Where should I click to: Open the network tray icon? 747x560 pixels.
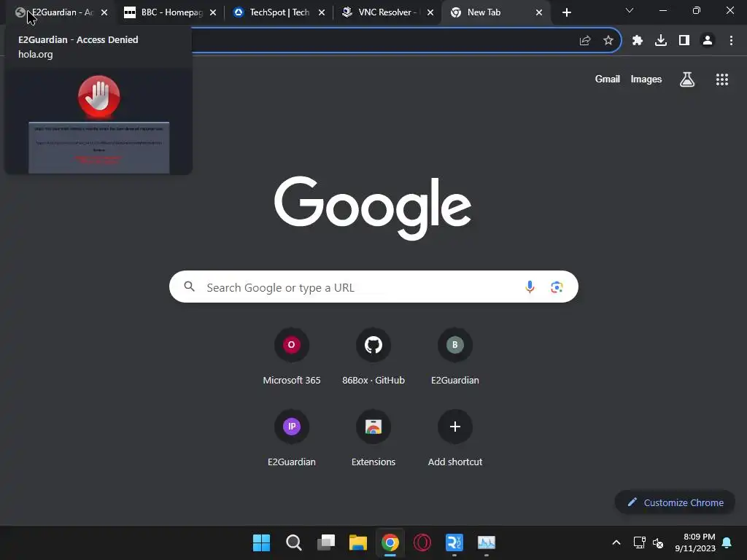639,542
